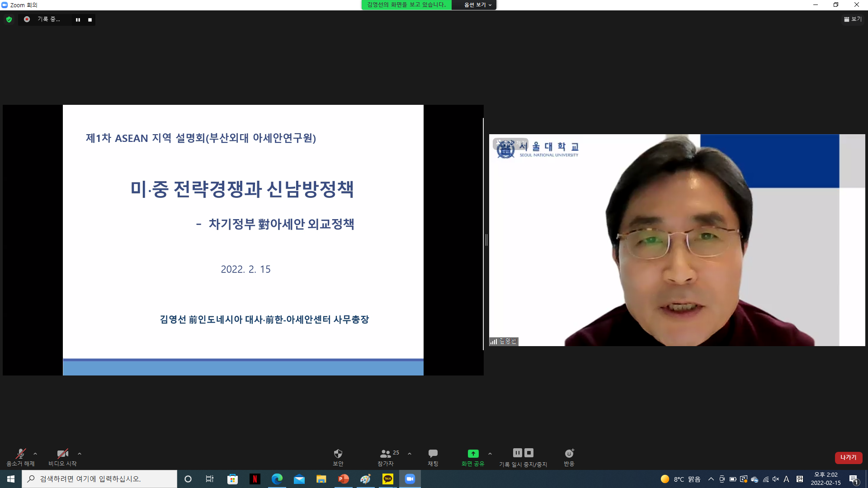Click the divider handle between slide and video
Image resolution: width=868 pixels, height=488 pixels.
click(486, 240)
